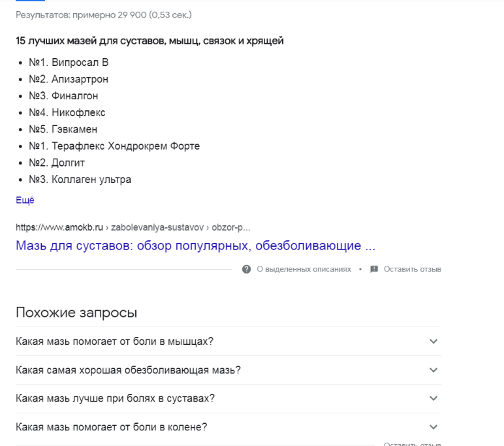Expand chevron for best painkilling ointment question
This screenshot has width=504, height=446.
point(433,370)
